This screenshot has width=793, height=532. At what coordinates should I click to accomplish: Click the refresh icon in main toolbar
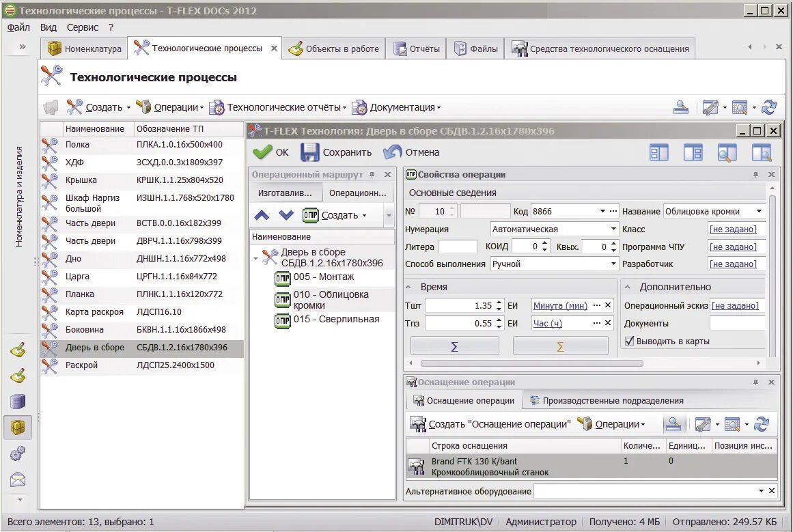click(768, 107)
